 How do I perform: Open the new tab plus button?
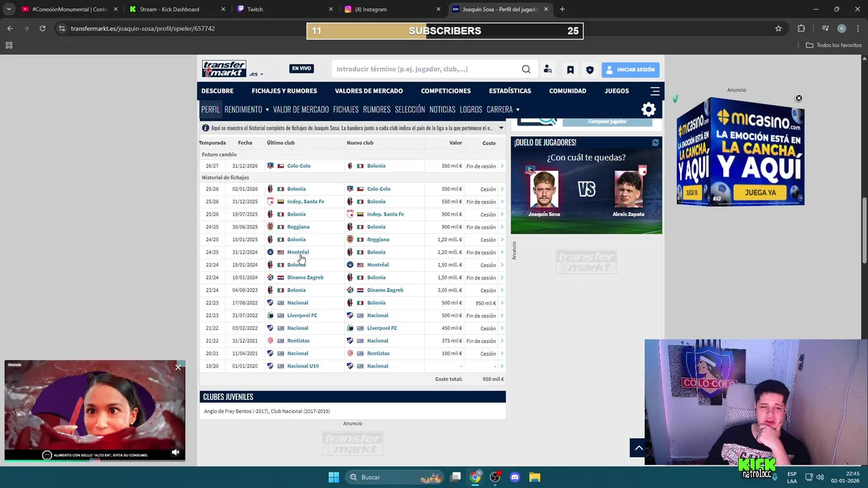pyautogui.click(x=562, y=9)
